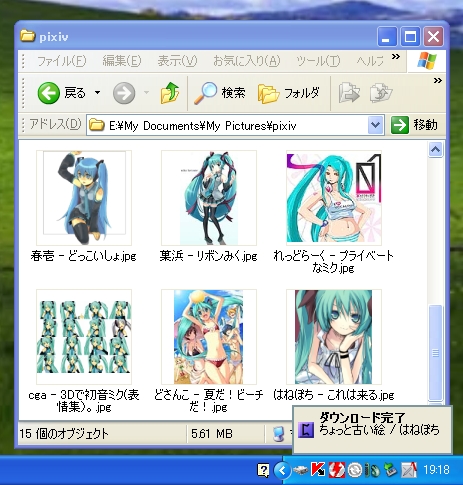Open the ヘルプ menu

[370, 61]
